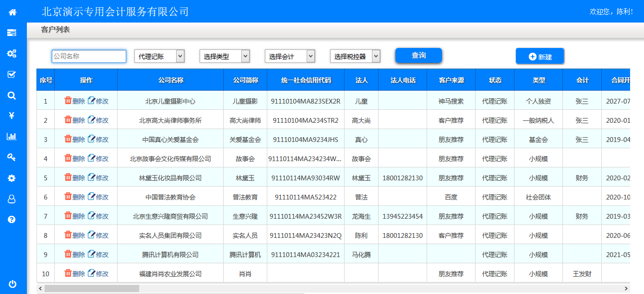Click the key permissions icon in sidebar

12,157
